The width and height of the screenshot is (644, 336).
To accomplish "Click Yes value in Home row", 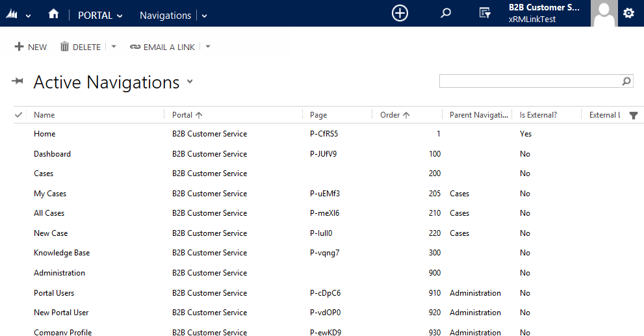I will (525, 133).
